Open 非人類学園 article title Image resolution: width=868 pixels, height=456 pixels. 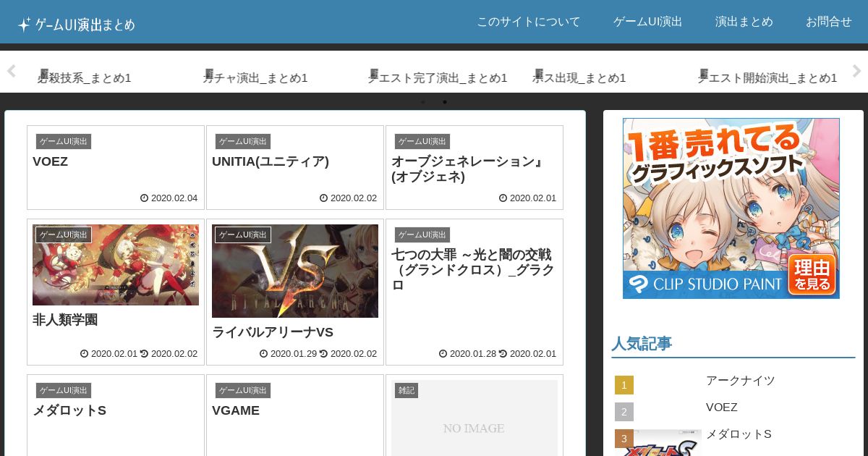pyautogui.click(x=65, y=320)
